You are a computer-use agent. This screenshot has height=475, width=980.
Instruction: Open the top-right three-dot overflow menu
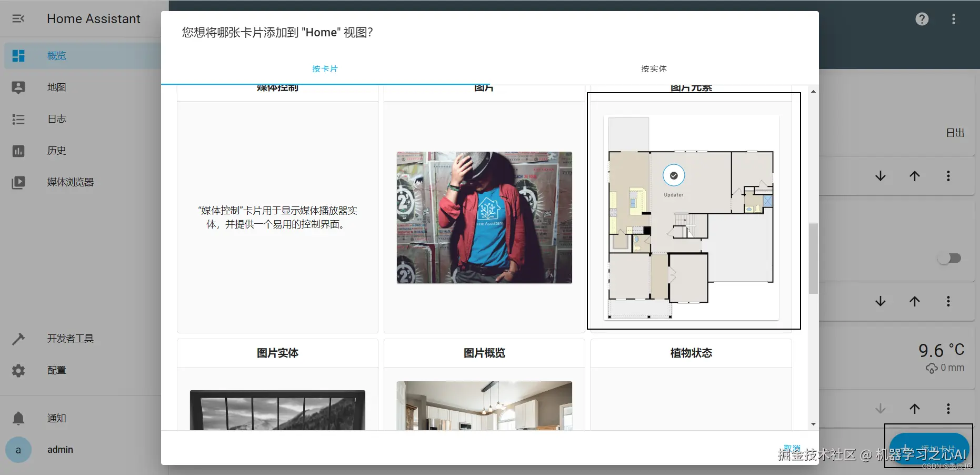click(954, 19)
